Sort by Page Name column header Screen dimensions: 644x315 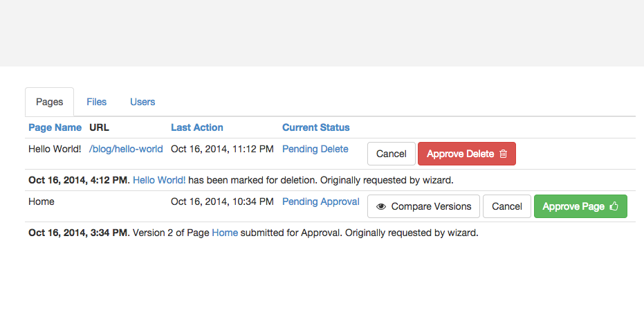[55, 127]
